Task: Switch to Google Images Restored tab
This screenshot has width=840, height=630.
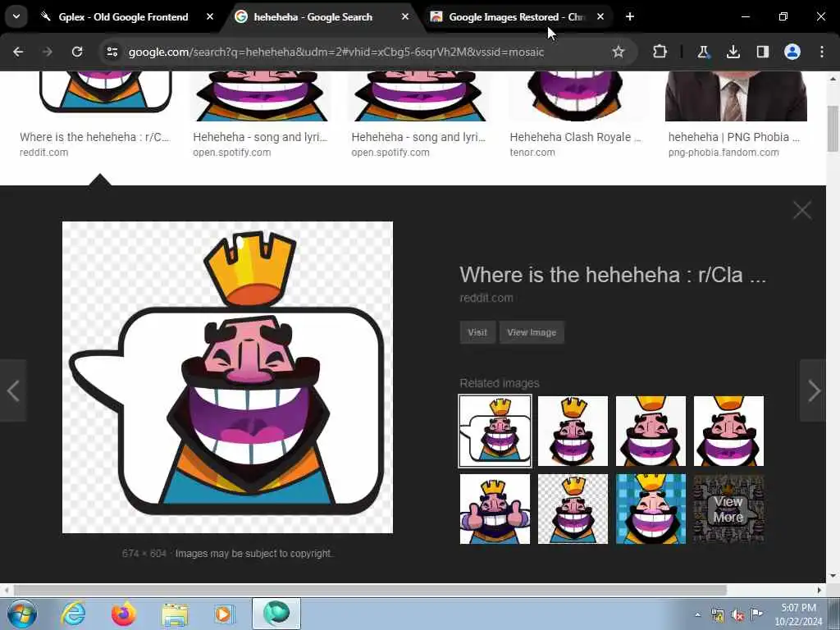Action: (517, 17)
